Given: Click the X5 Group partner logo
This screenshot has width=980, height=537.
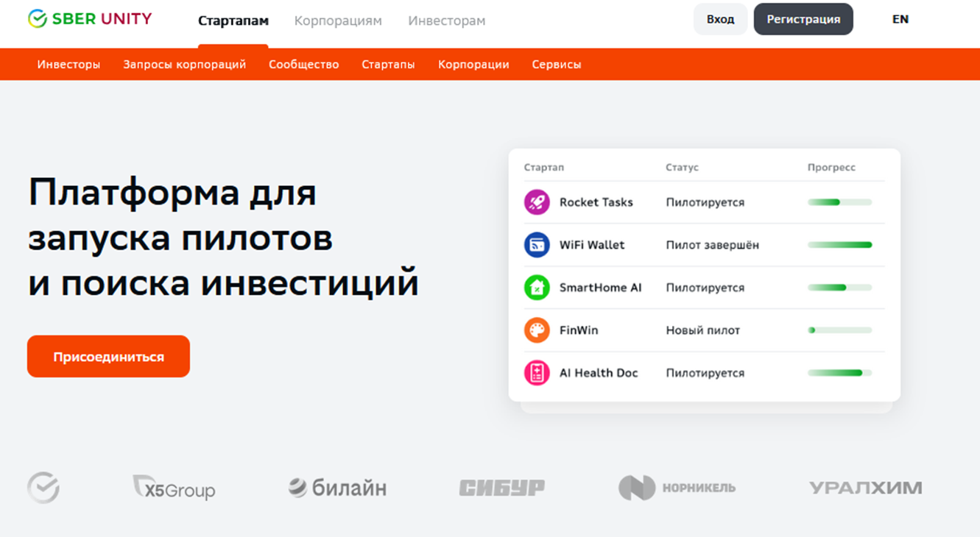Looking at the screenshot, I should pos(174,488).
